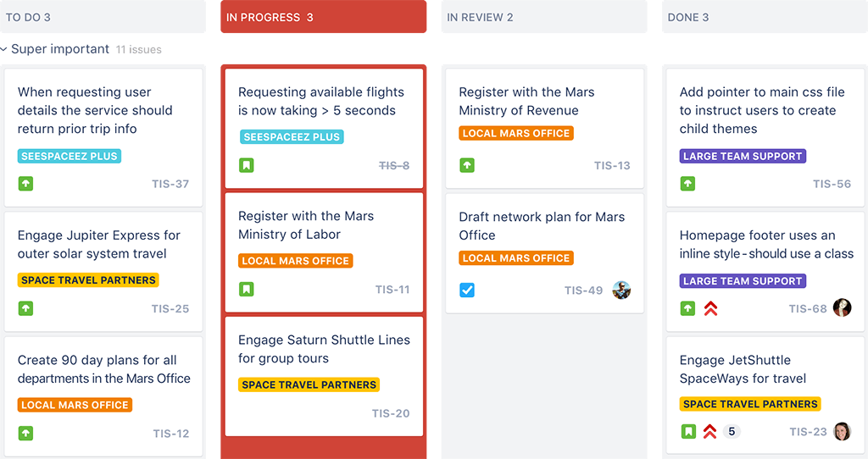This screenshot has width=868, height=459.
Task: Click red priority chevrons on TIS-68 card
Action: coord(711,308)
